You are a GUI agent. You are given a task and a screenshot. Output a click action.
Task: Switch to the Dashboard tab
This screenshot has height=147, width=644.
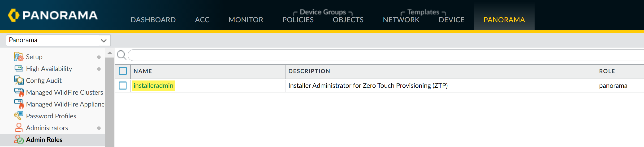(153, 20)
